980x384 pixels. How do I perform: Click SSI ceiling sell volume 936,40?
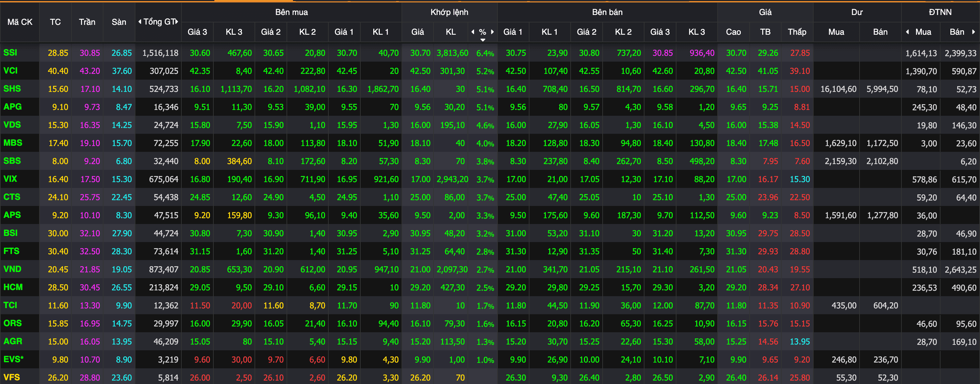coord(702,53)
